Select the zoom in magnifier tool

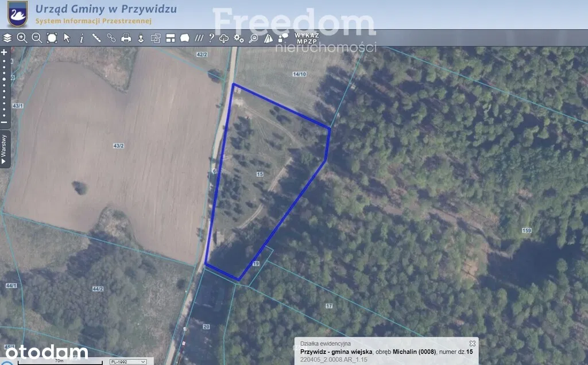click(22, 38)
